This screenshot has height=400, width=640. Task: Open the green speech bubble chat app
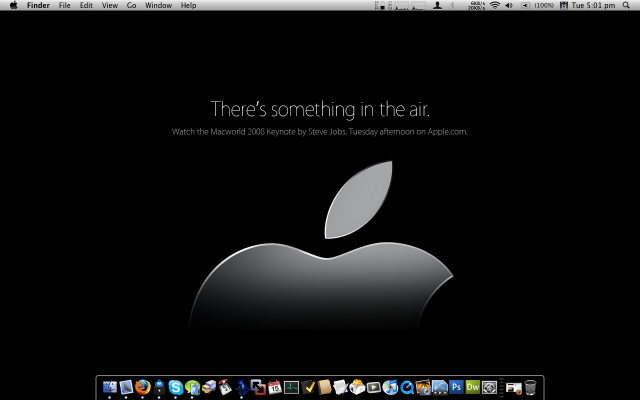point(192,387)
